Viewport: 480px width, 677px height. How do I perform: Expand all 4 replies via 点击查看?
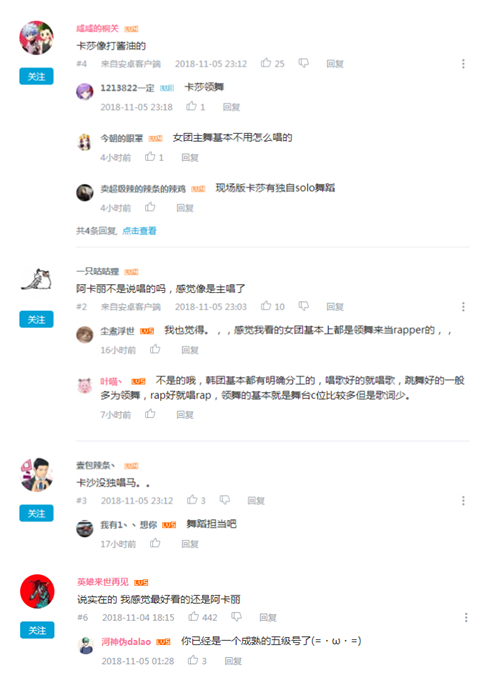[139, 231]
